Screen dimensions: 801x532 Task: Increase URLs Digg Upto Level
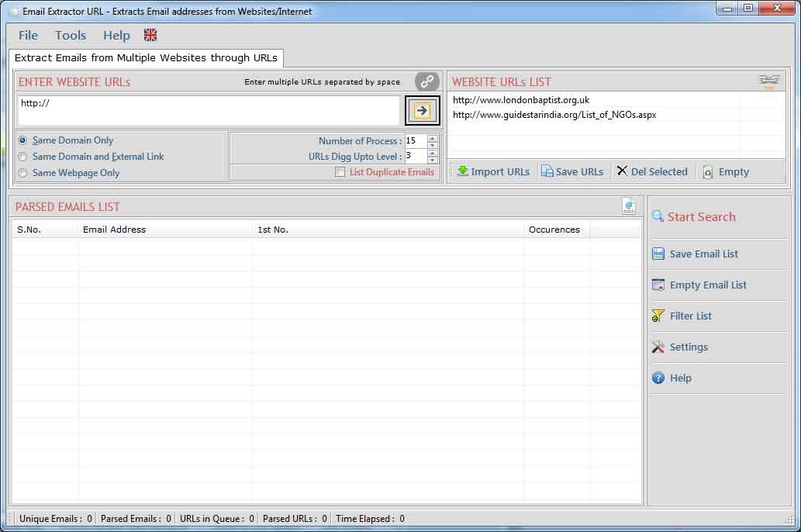coord(432,154)
